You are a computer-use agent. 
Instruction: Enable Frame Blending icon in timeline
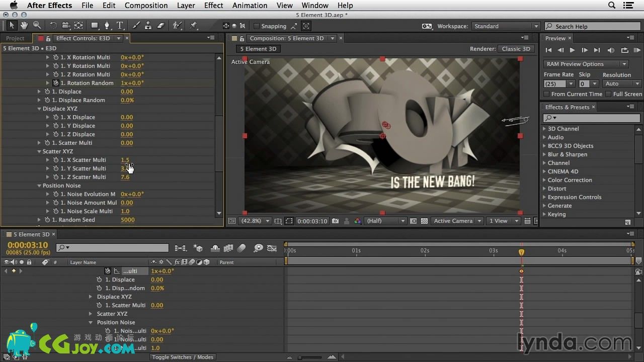[228, 248]
